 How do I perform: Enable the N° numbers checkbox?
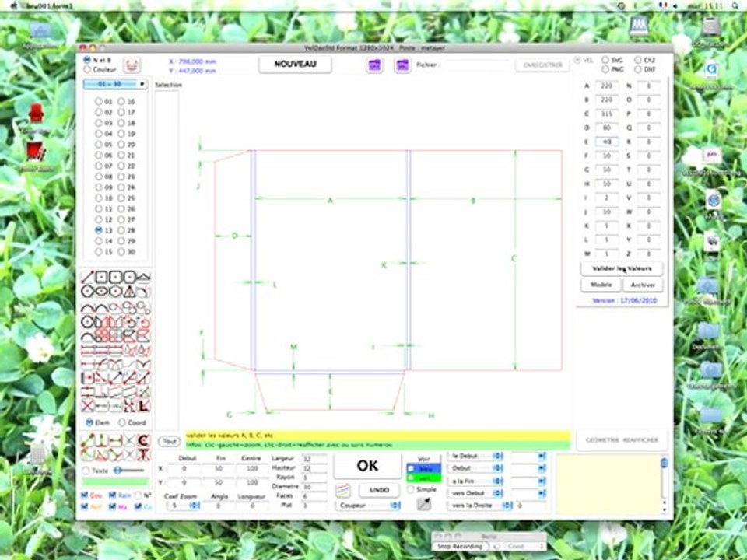pyautogui.click(x=139, y=495)
